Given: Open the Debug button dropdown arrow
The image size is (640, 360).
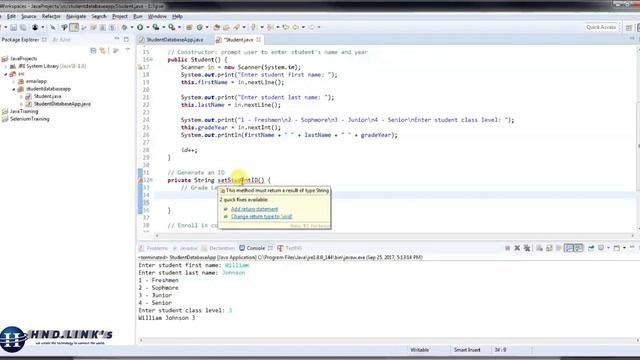Looking at the screenshot, I should pyautogui.click(x=131, y=27).
